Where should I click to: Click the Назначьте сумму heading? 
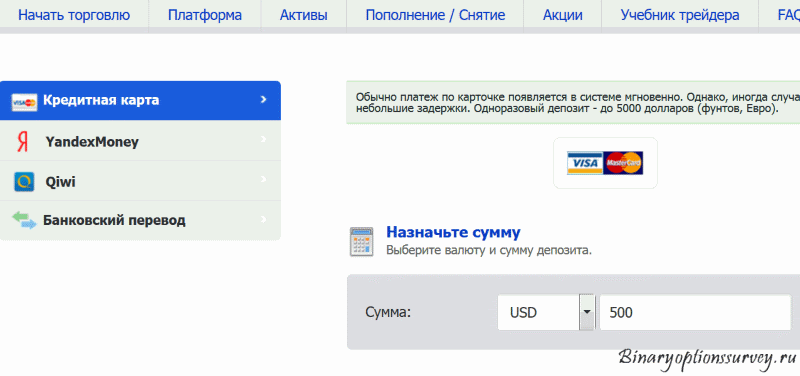[x=453, y=233]
